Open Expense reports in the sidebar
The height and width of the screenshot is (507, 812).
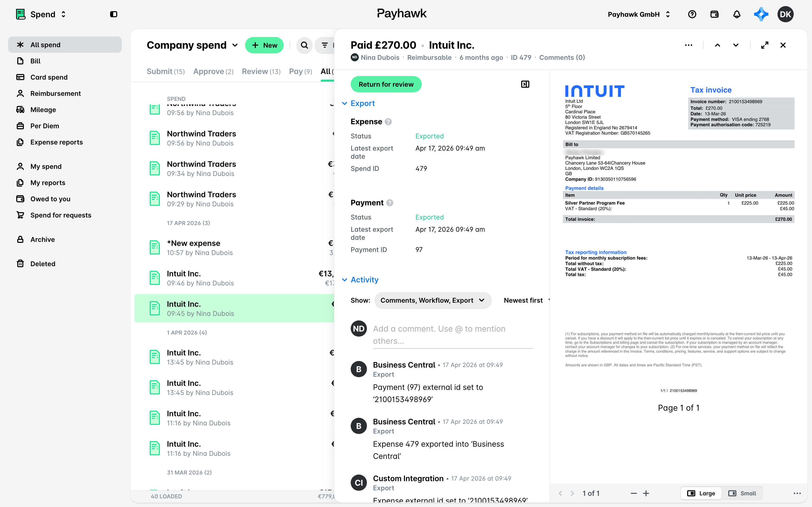point(56,142)
